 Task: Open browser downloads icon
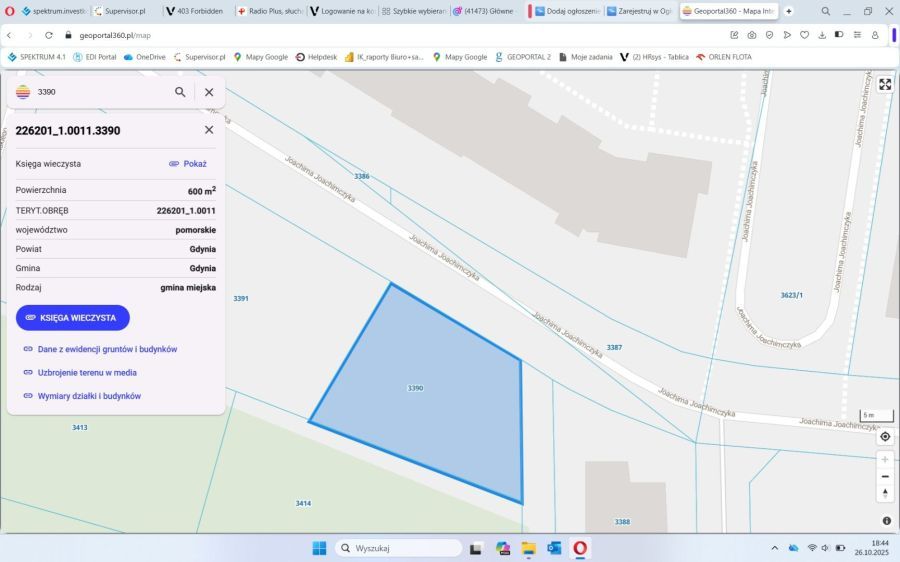click(822, 35)
